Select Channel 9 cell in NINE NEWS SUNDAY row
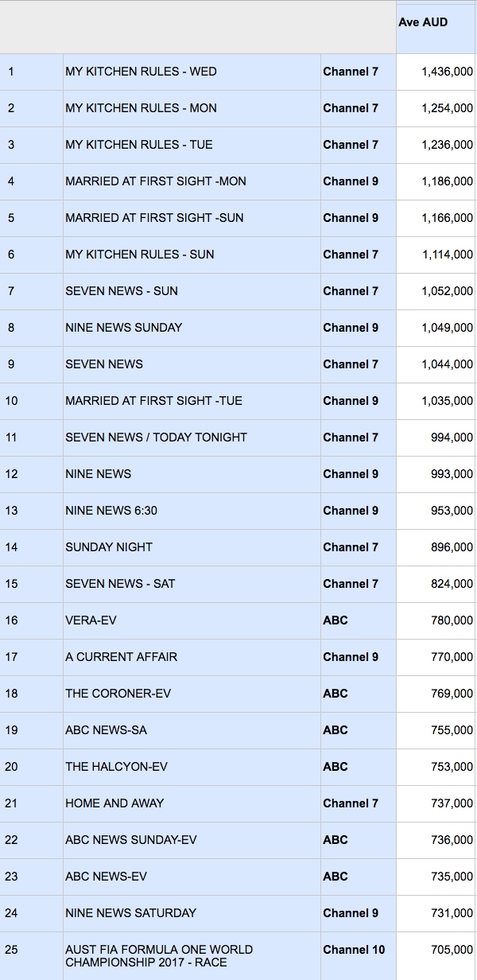Image resolution: width=477 pixels, height=980 pixels. click(x=359, y=328)
